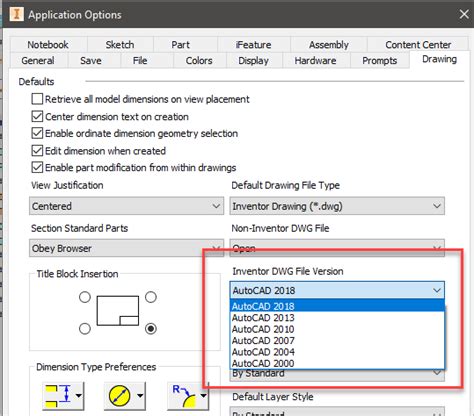Open diameter dimension type dropdown arrow
The width and height of the screenshot is (474, 416).
(x=140, y=396)
